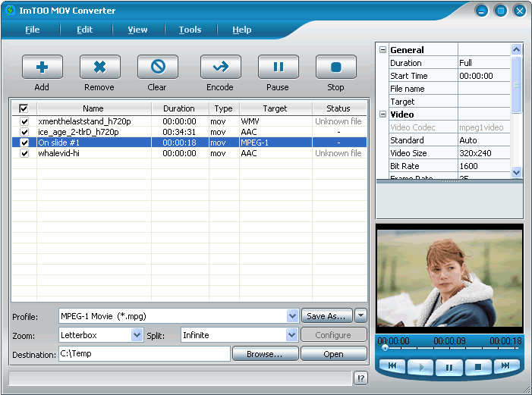Start conversion with the Encode icon
The width and height of the screenshot is (532, 395).
(220, 67)
